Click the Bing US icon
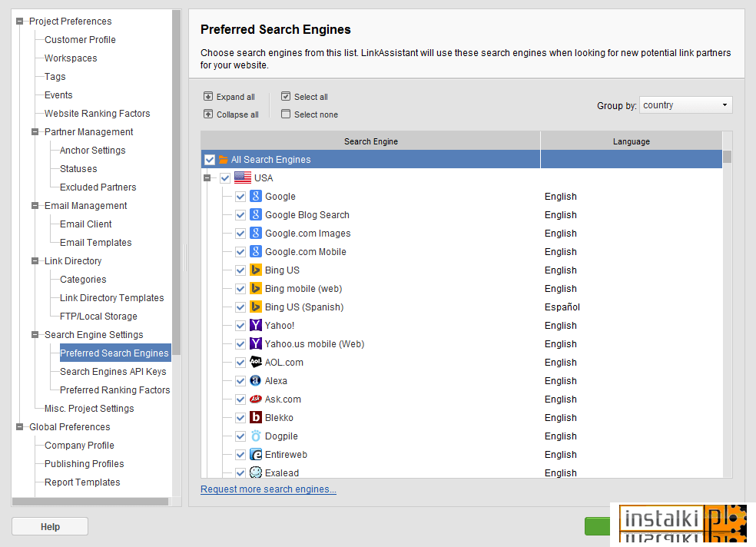The image size is (756, 547). pyautogui.click(x=256, y=270)
